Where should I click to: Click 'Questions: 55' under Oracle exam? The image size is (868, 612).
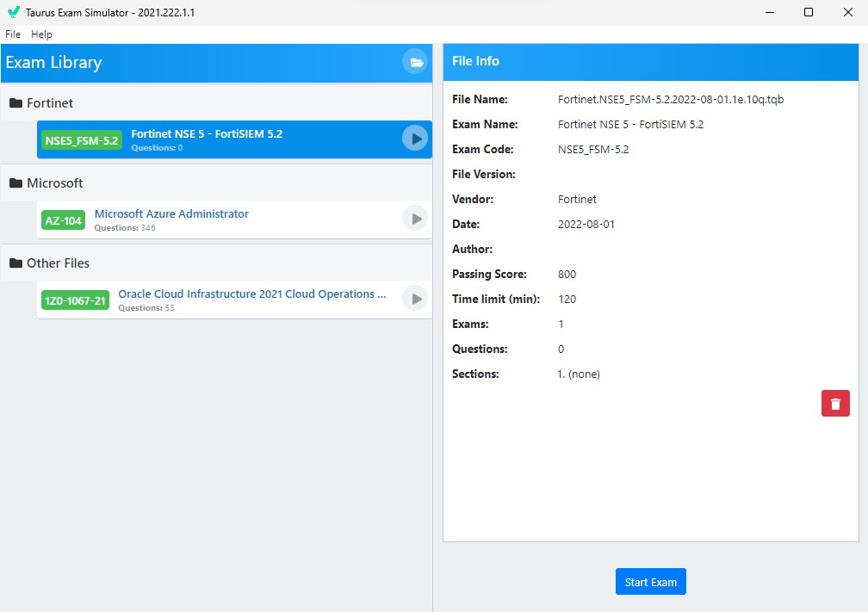click(146, 307)
